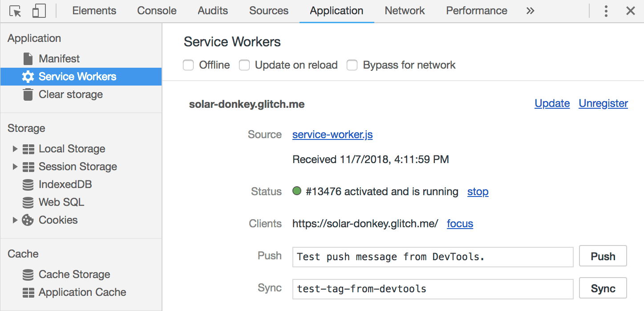Select the Cache Storage icon
The image size is (644, 311).
[28, 274]
